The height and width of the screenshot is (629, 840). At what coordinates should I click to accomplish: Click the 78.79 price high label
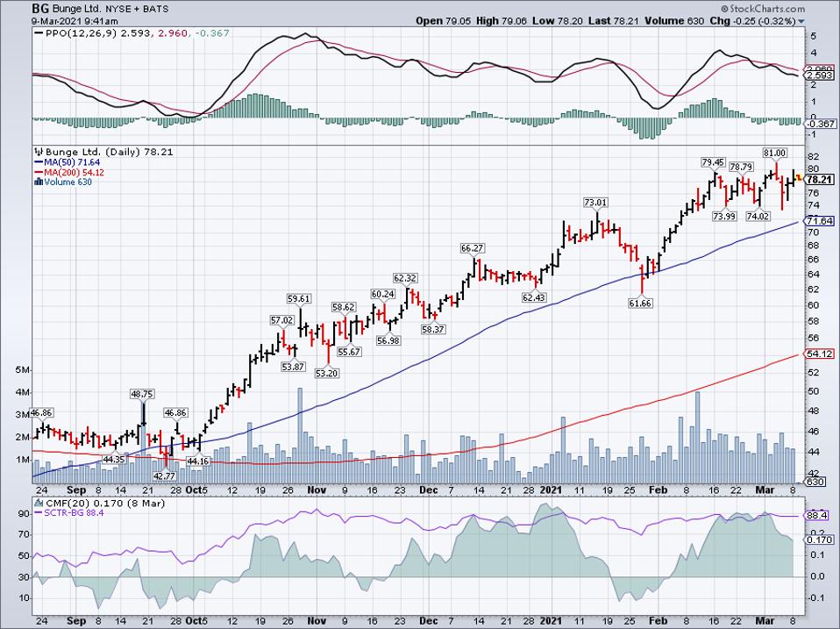[742, 168]
